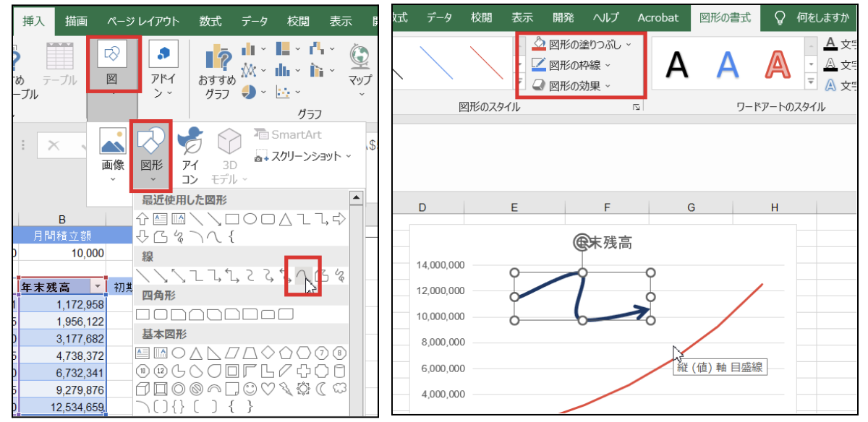Viewport: 868px width, 422px height.
Task: Select the moon shape in 基本図形
Action: coord(320,389)
